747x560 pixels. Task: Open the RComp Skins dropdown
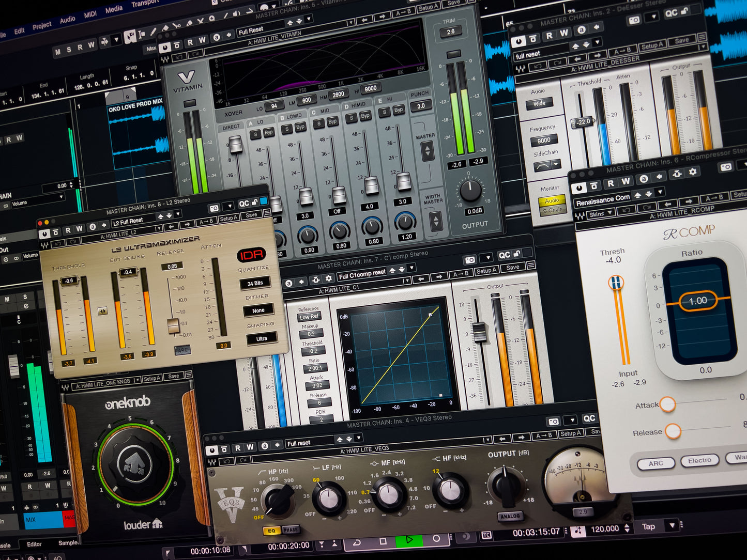tap(601, 213)
